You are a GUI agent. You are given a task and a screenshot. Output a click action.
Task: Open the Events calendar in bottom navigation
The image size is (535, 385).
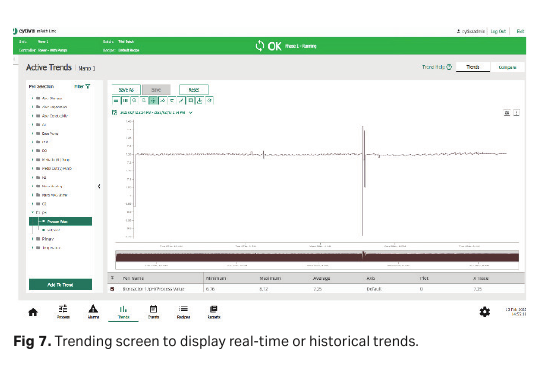[x=153, y=312]
